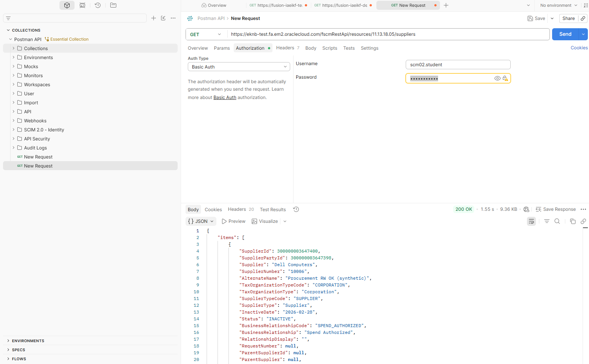Toggle password visibility eye icon
This screenshot has height=364, width=589.
[x=497, y=78]
